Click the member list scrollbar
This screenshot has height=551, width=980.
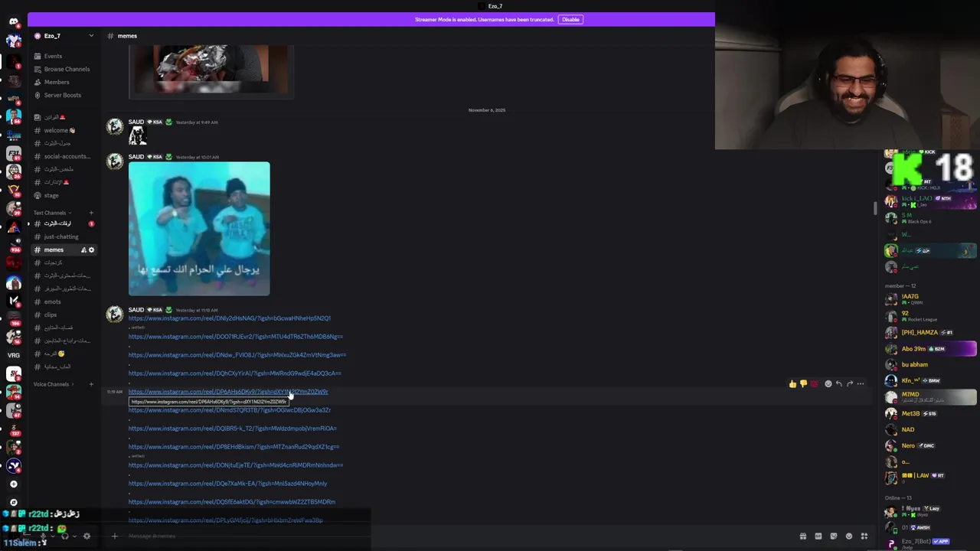click(x=875, y=208)
